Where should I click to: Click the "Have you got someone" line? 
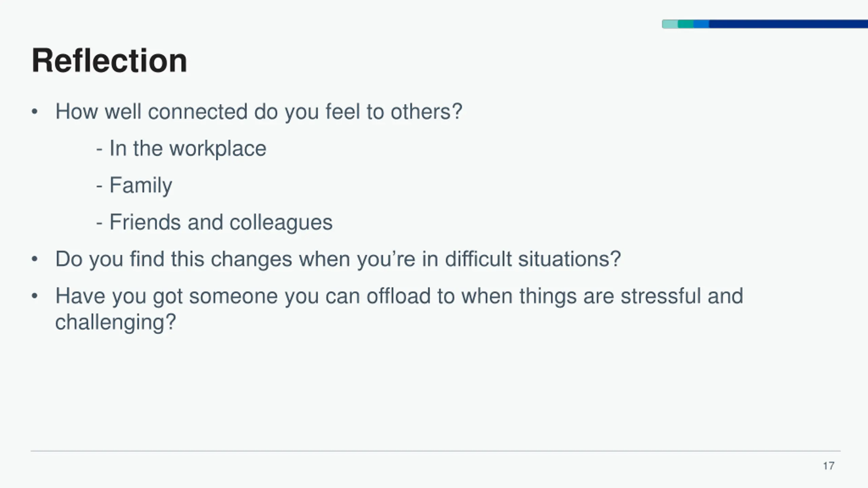click(x=399, y=296)
